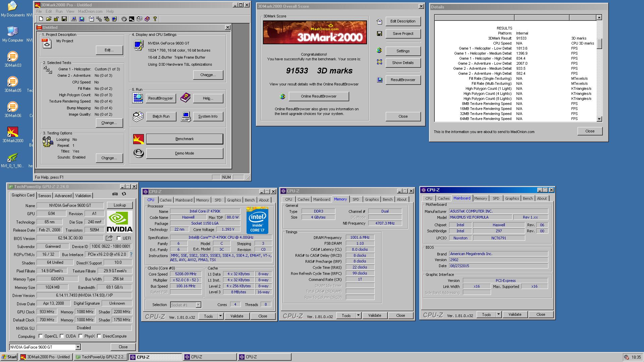Open Tools dropdown arrow in the Memory tab window
644x362 pixels.
(x=358, y=315)
